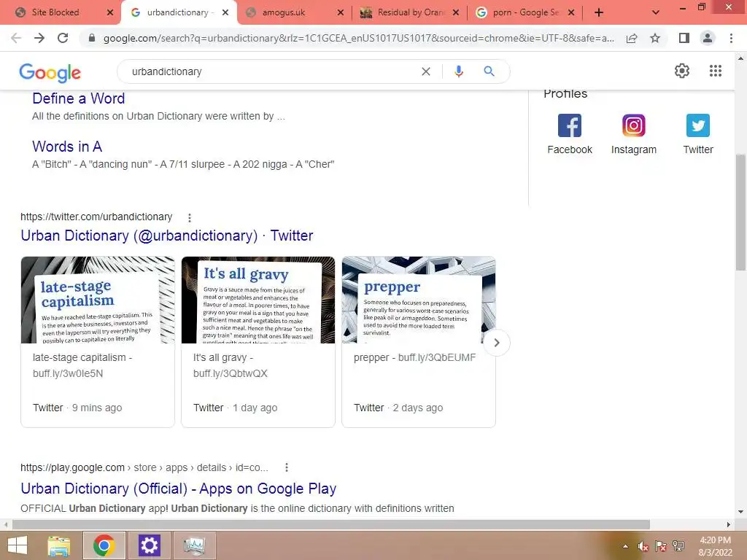Click the vertical page scrollbar thumb
The image size is (747, 560).
[x=740, y=212]
